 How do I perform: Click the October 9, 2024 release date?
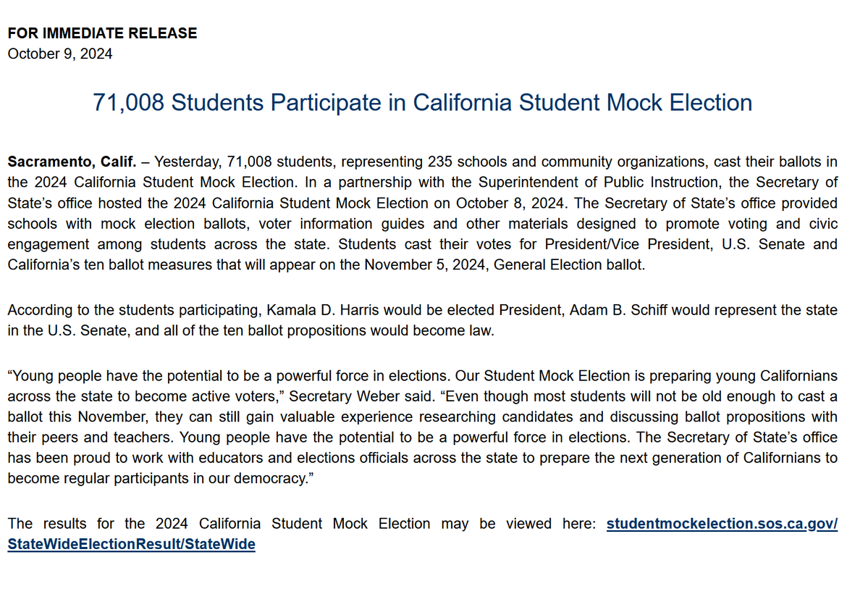click(x=60, y=54)
